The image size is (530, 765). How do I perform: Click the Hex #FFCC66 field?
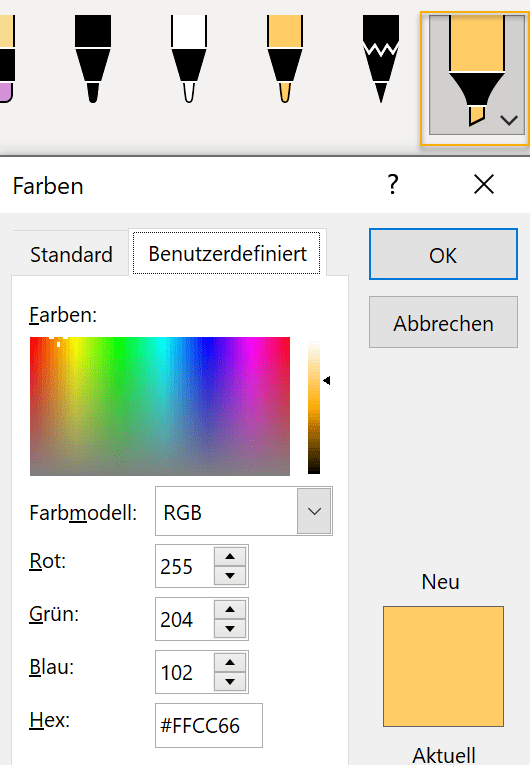click(209, 725)
